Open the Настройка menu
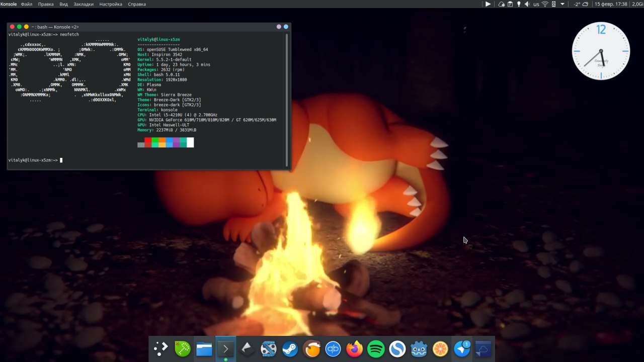The image size is (644, 362). pos(111,4)
